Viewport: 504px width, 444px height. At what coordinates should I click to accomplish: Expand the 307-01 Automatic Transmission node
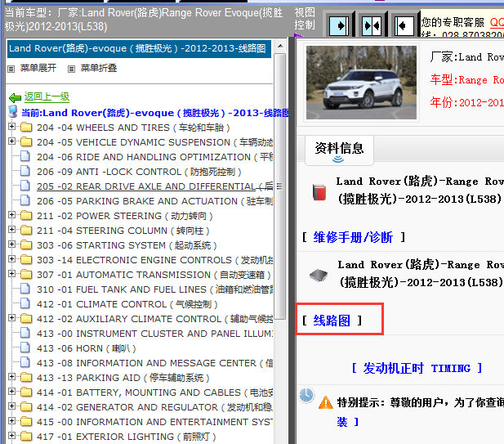[x=12, y=274]
